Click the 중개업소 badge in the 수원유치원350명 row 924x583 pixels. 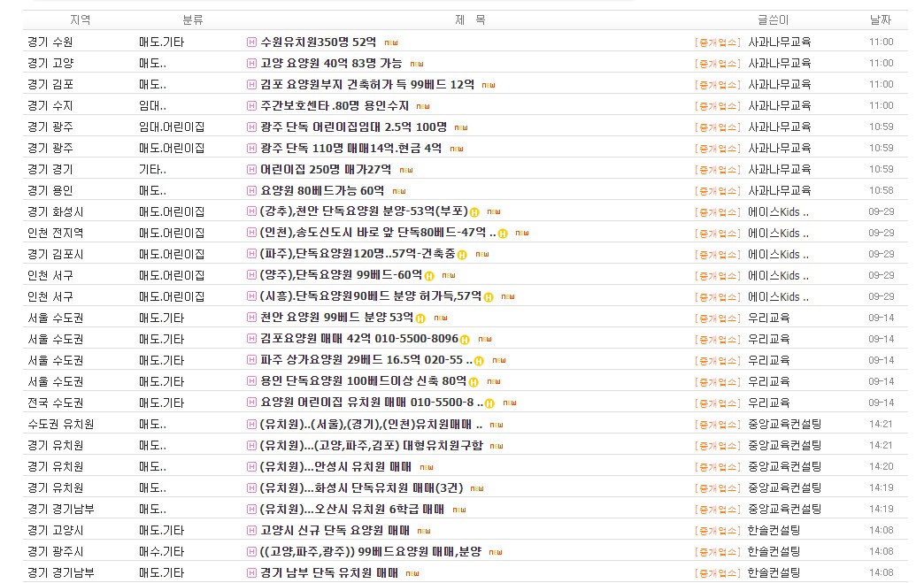click(x=717, y=42)
